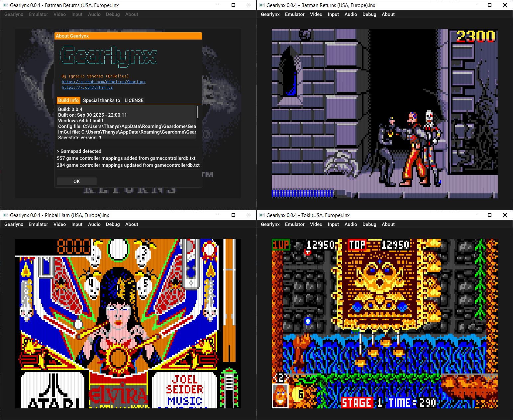Close the Toki window
The height and width of the screenshot is (420, 513).
505,215
